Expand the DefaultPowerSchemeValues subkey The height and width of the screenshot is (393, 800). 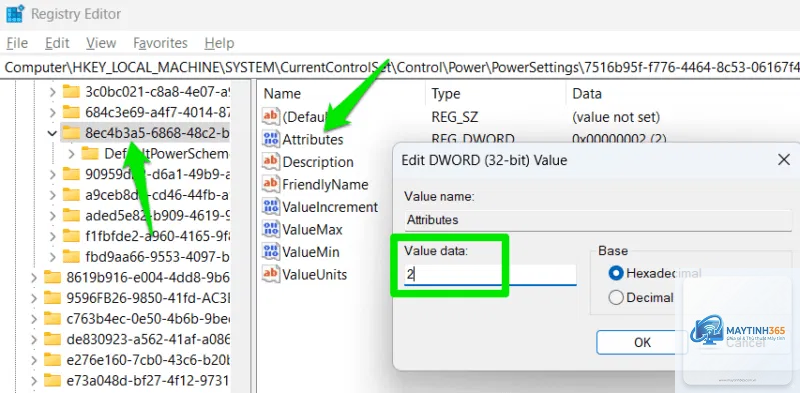tap(71, 154)
